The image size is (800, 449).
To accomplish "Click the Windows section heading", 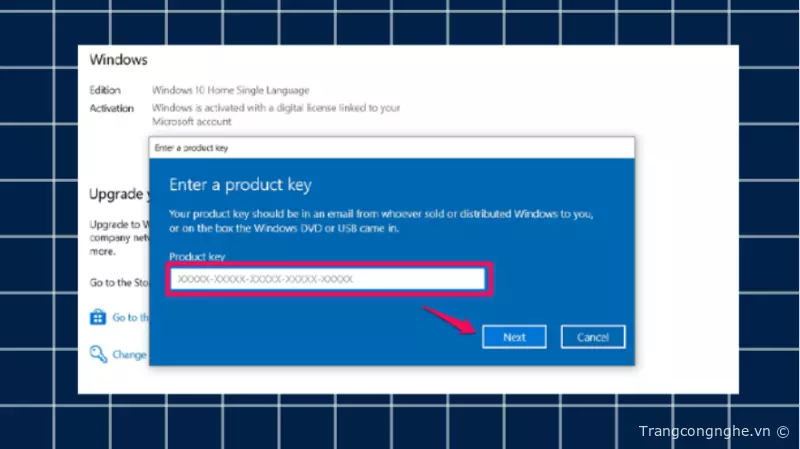I will click(x=118, y=60).
